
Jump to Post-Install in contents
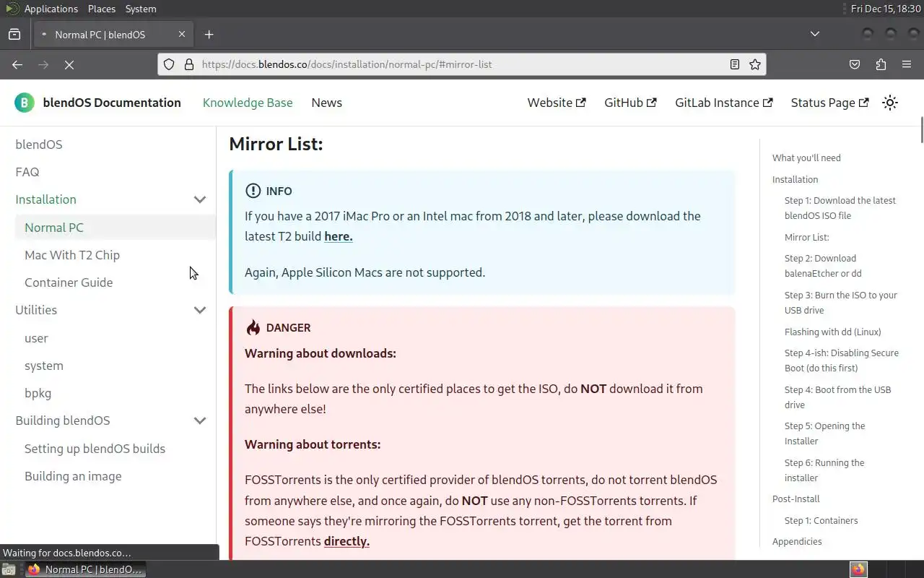(796, 499)
